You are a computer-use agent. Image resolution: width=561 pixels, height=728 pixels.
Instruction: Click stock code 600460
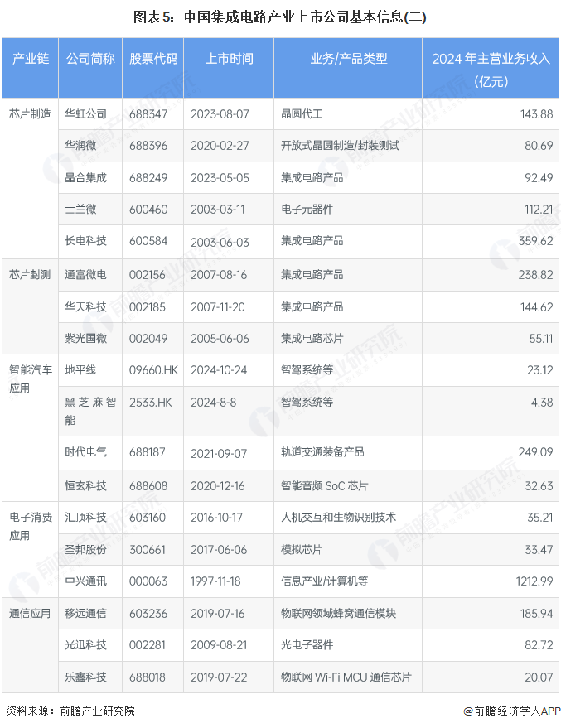coord(148,210)
